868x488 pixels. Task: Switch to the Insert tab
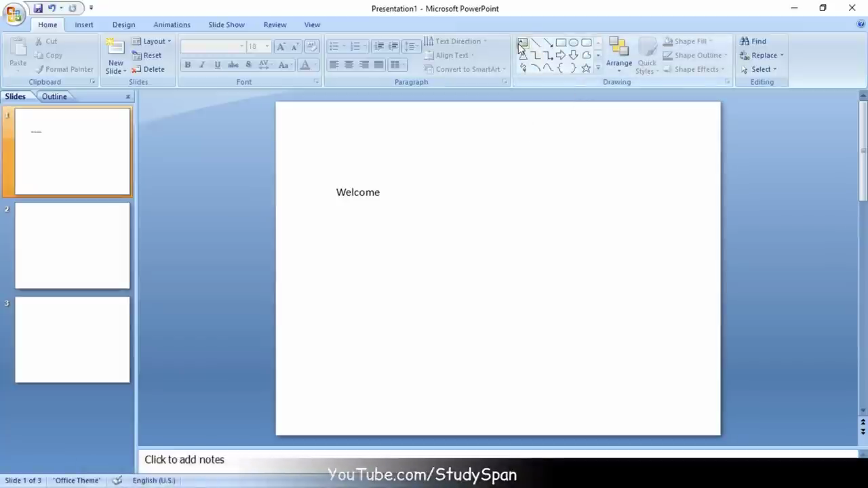(x=84, y=24)
